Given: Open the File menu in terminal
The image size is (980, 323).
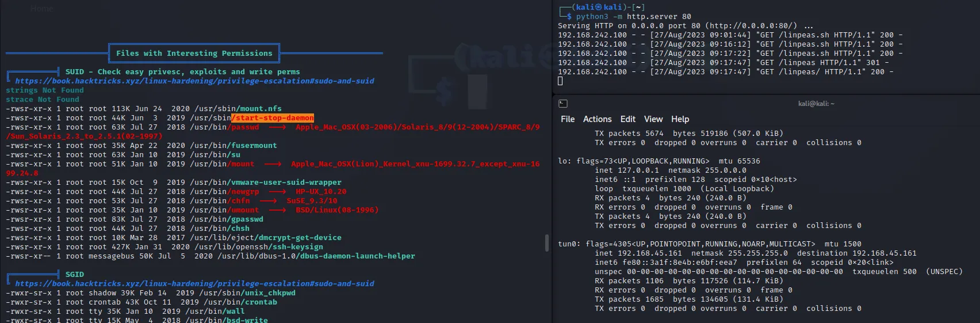Looking at the screenshot, I should [x=568, y=119].
